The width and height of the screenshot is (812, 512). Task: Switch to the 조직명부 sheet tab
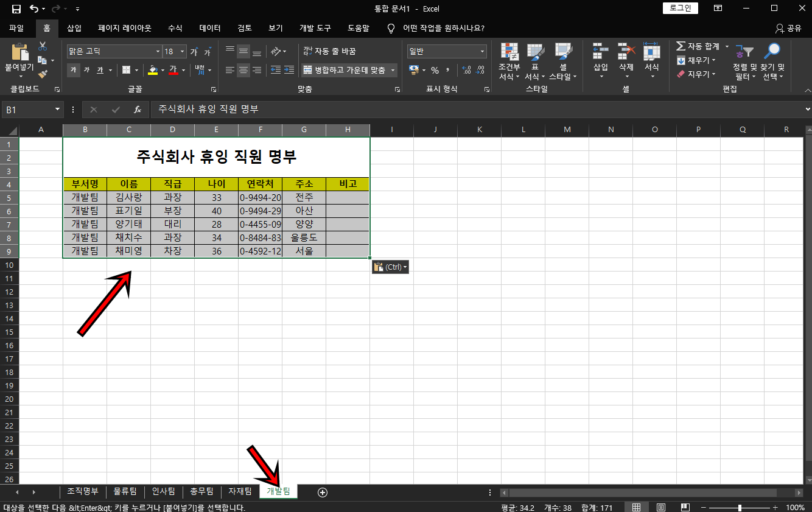pos(82,491)
